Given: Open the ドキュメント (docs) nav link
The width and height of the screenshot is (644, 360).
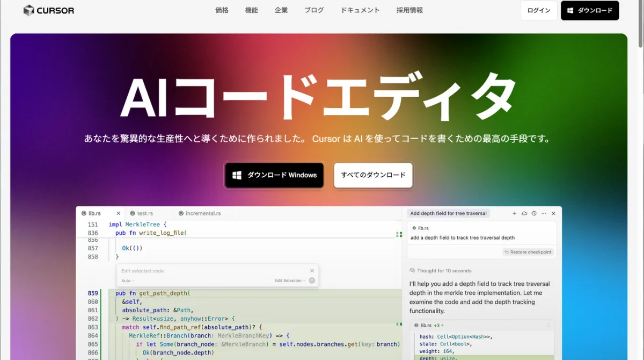Looking at the screenshot, I should [360, 10].
